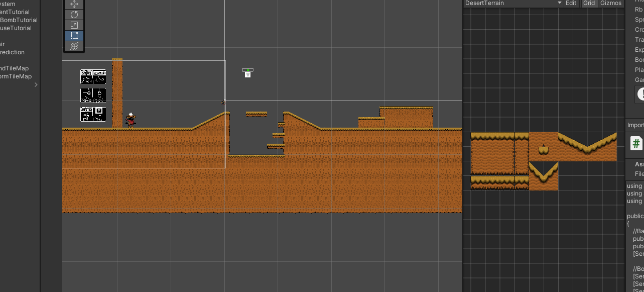Expand the collapsed hierarchy arrow
The height and width of the screenshot is (292, 644).
[x=36, y=85]
